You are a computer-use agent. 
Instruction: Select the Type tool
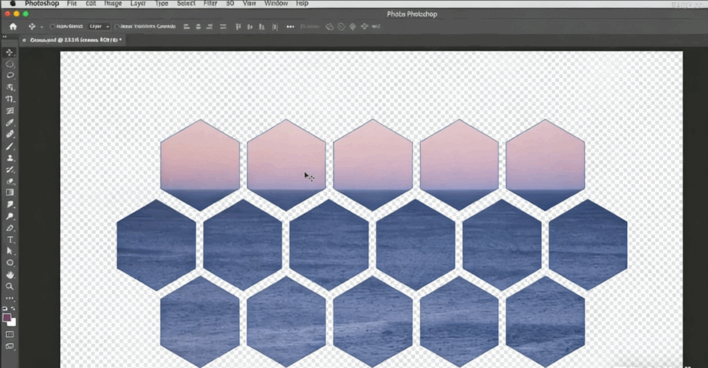9,240
